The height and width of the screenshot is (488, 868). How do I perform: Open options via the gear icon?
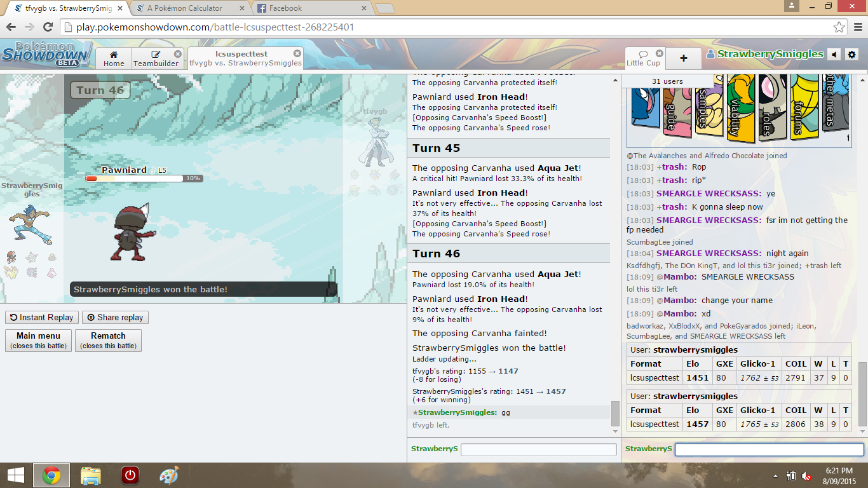pyautogui.click(x=852, y=55)
